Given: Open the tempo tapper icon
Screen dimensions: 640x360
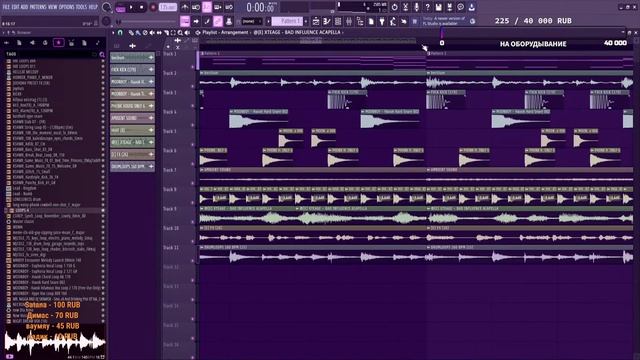Looking at the screenshot, I should tap(393, 21).
